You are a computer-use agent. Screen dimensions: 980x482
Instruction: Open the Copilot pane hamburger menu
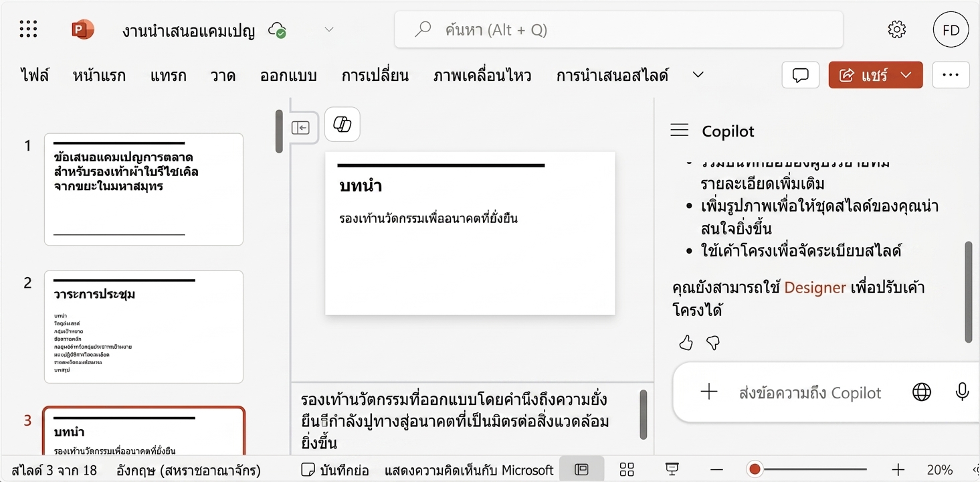679,131
